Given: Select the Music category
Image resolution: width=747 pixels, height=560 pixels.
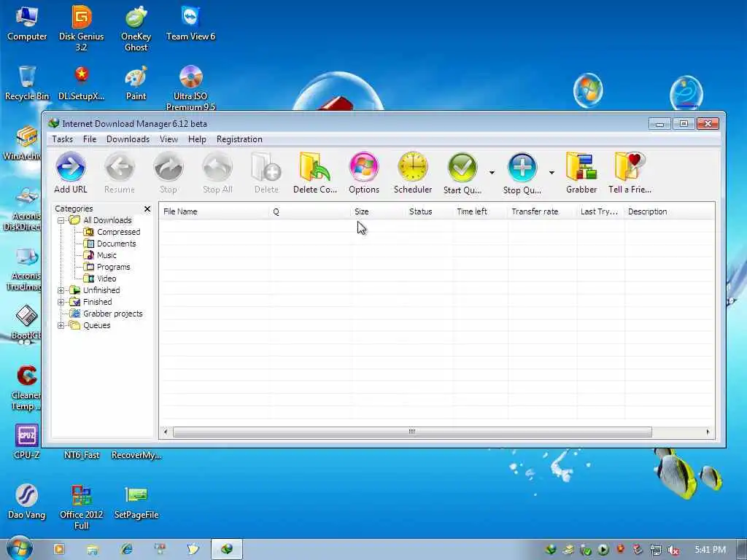Looking at the screenshot, I should point(107,255).
